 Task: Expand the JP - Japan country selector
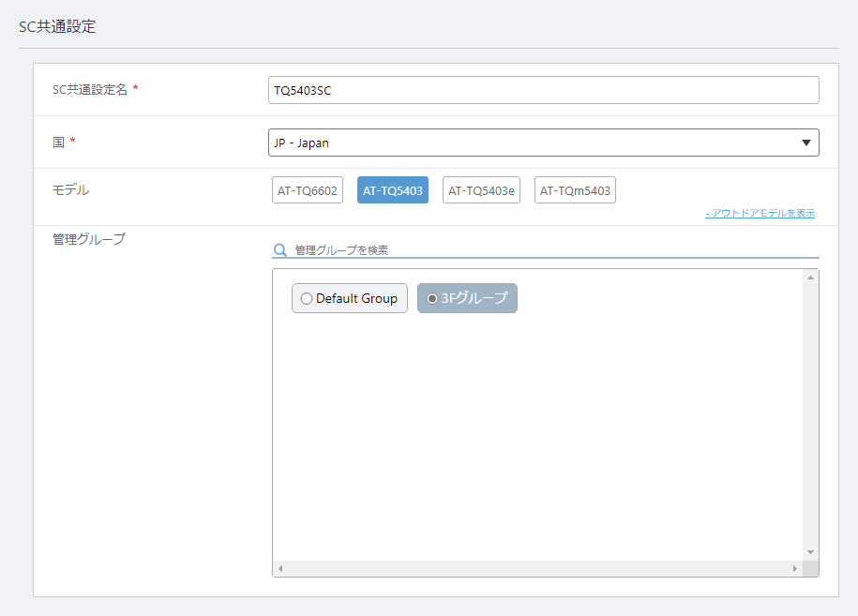543,143
